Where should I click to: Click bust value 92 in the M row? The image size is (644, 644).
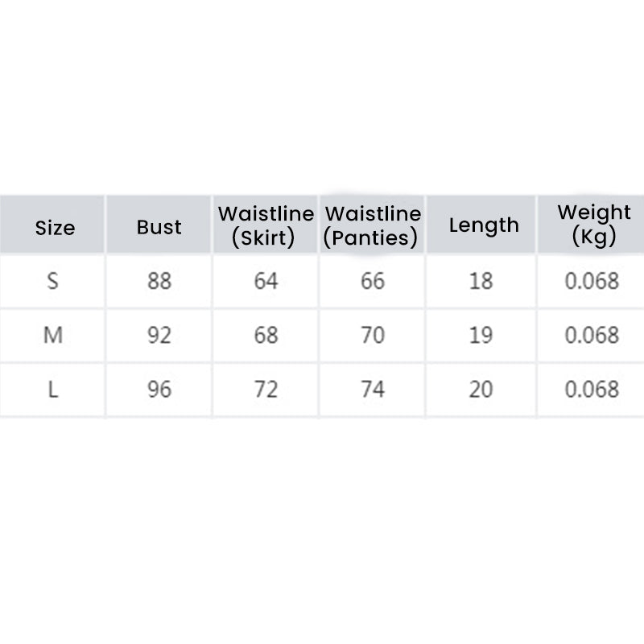(159, 335)
